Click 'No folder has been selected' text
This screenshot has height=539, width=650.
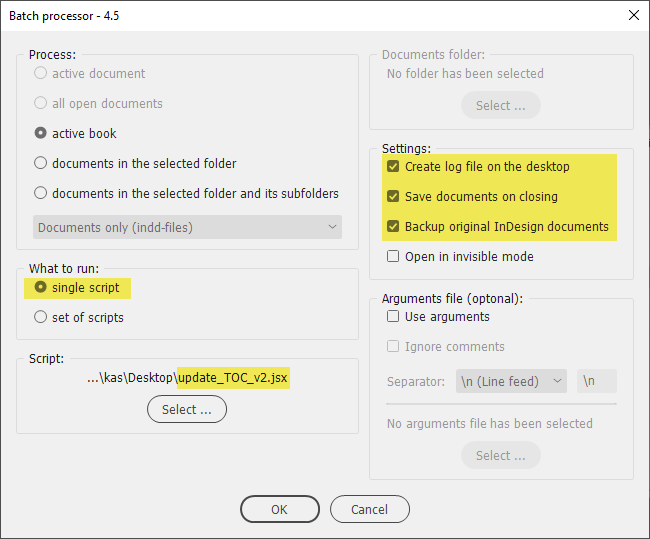point(465,73)
